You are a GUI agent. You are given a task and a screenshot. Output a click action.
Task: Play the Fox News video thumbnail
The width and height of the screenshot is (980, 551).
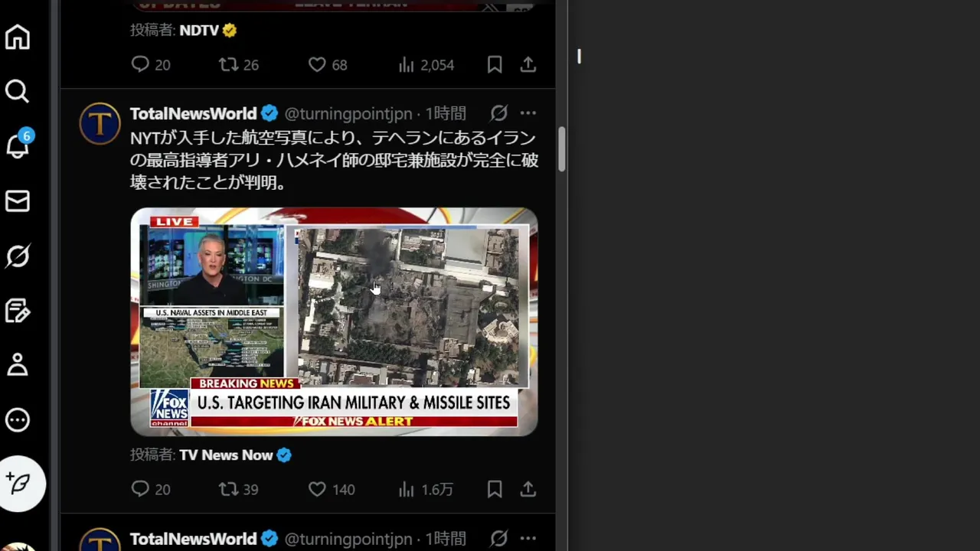tap(334, 321)
